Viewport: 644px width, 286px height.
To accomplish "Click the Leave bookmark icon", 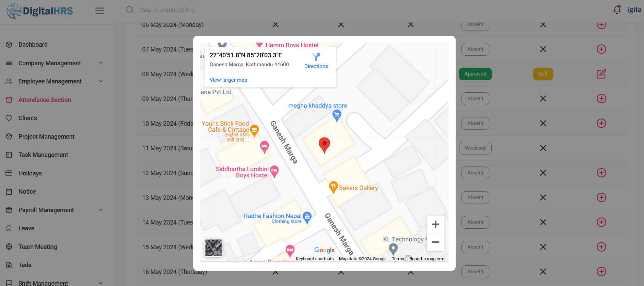I will pos(9,228).
